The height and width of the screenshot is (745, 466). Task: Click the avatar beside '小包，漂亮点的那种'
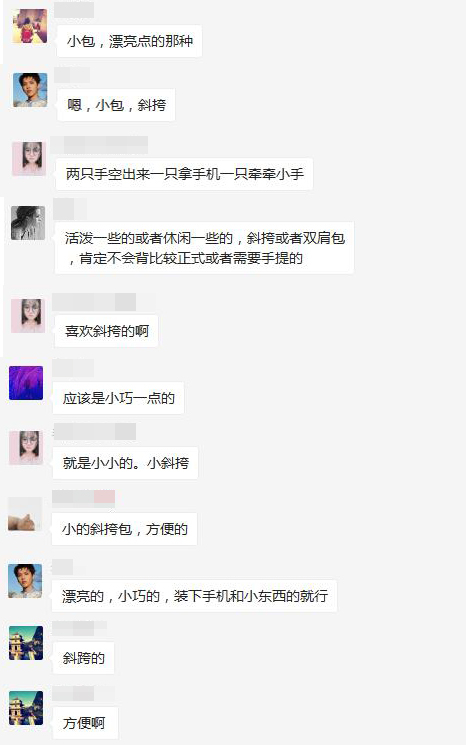pos(30,26)
